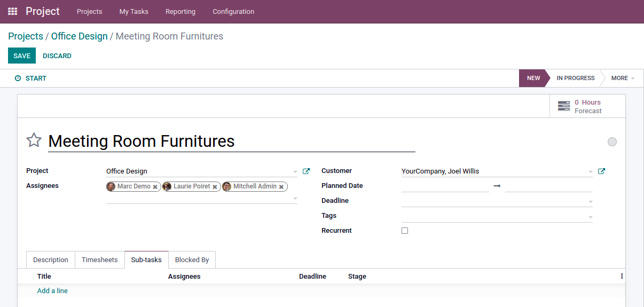Viewport: 644px width, 307px height.
Task: Open customer record external link icon
Action: coord(601,171)
